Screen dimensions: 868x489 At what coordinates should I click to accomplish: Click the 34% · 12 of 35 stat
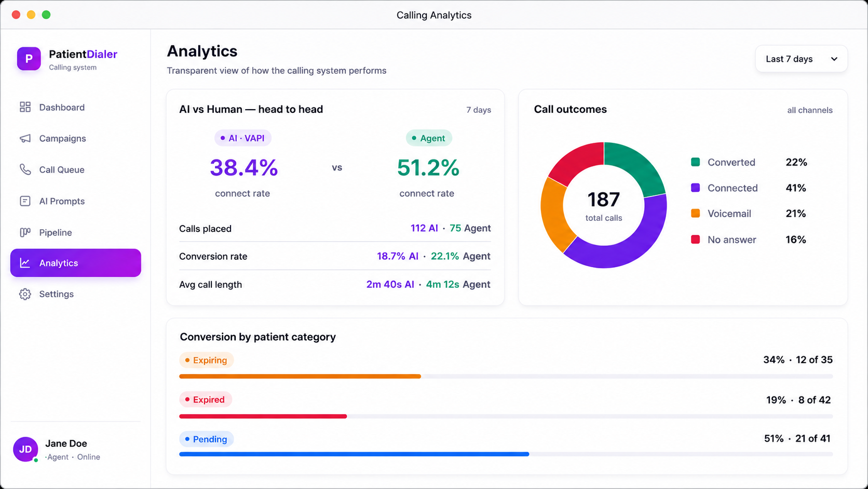(x=798, y=360)
